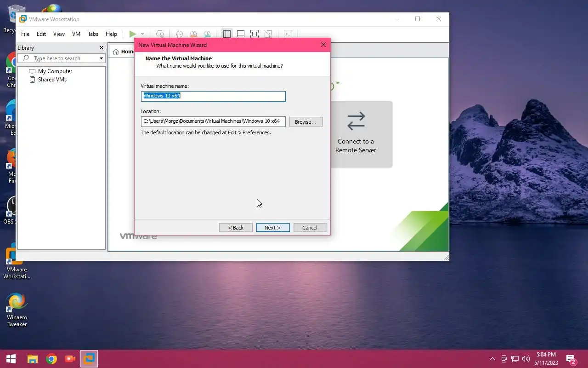Click Next in the wizard
Screen dimensions: 588x368
pyautogui.click(x=273, y=228)
